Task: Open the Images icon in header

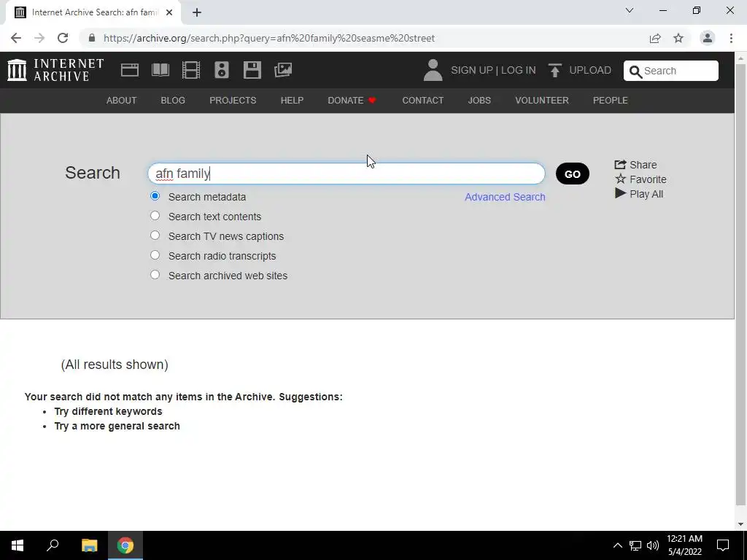Action: (283, 70)
